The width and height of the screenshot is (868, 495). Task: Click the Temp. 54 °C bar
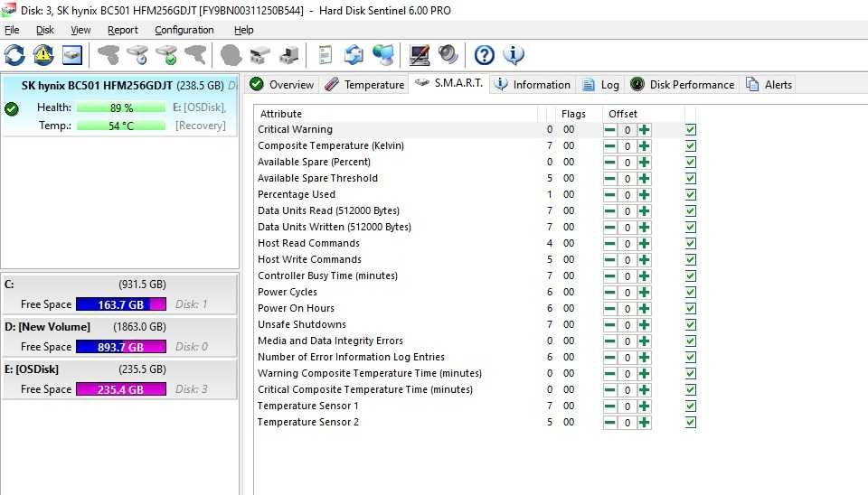pyautogui.click(x=121, y=126)
